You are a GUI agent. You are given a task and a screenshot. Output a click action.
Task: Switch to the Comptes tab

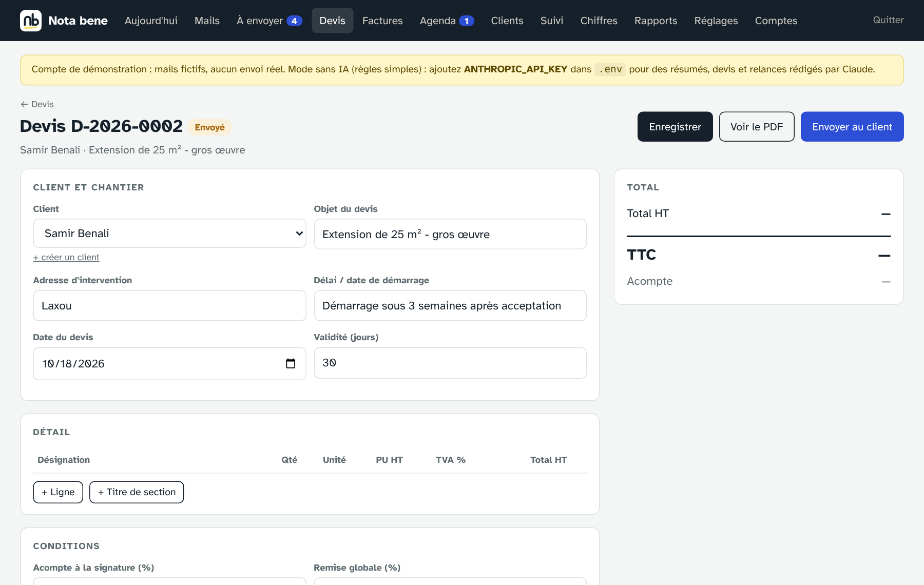776,21
